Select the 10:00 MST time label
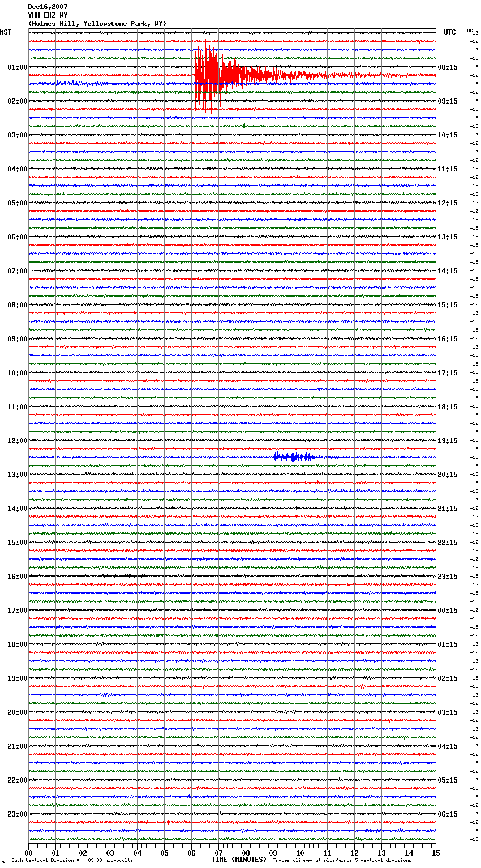This screenshot has width=481, height=868. click(x=17, y=373)
